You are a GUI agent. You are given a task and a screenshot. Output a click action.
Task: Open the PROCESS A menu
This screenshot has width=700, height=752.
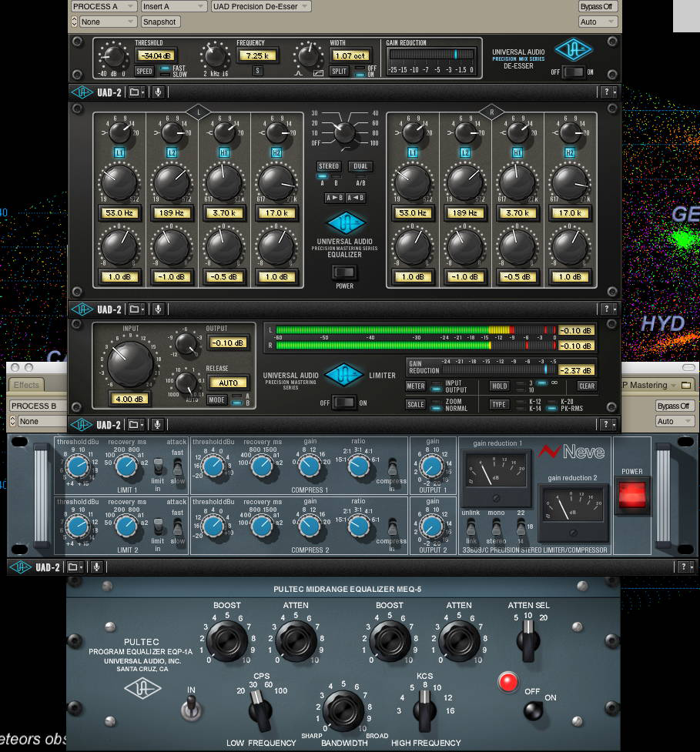[102, 5]
